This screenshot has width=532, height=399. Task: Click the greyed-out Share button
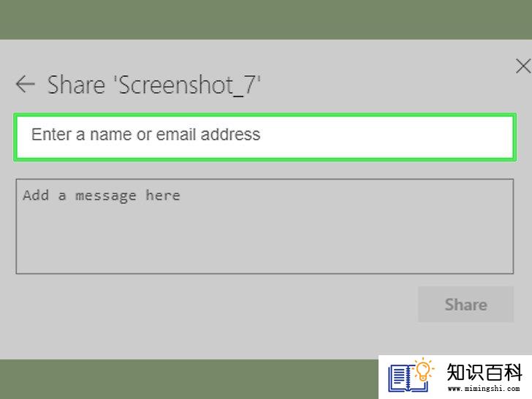point(465,304)
